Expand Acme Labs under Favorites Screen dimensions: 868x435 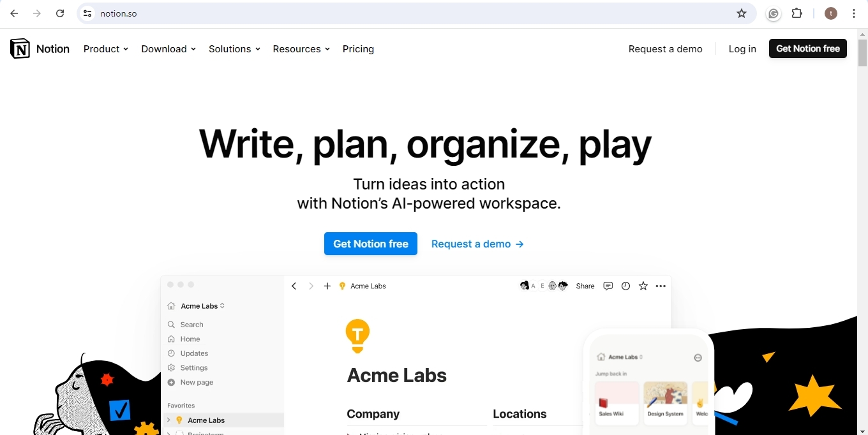168,420
